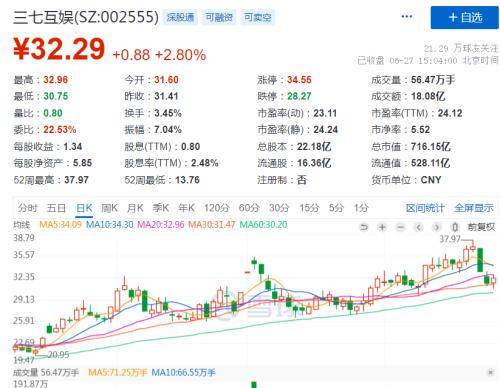Click the volume MA5:71.25万手 label

[118, 372]
